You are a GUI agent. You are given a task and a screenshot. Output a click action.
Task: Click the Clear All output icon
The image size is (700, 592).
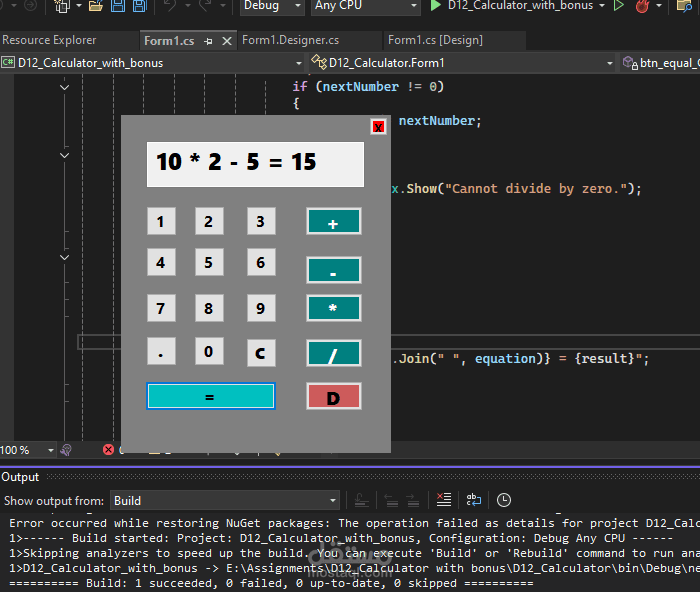click(444, 500)
